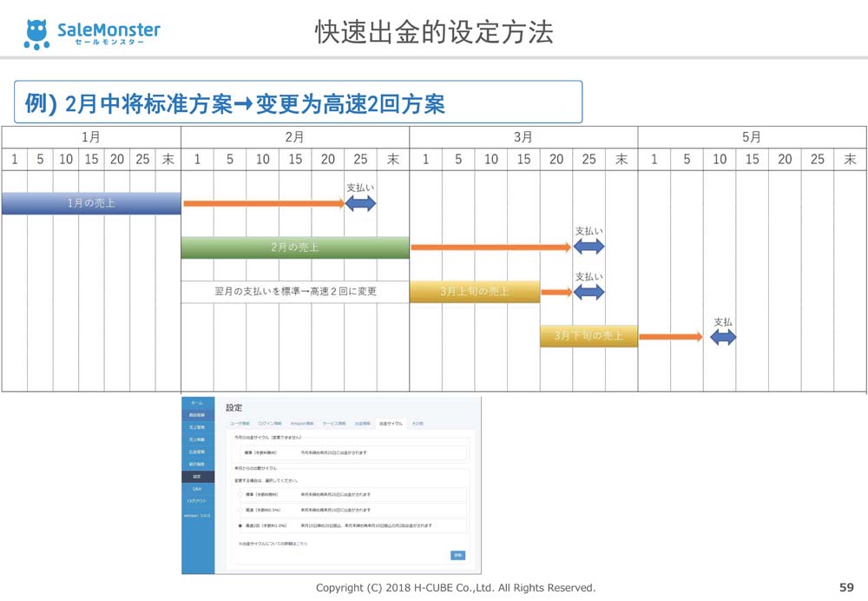
Task: Select the highlighted 設定 sidebar item
Action: [x=197, y=476]
